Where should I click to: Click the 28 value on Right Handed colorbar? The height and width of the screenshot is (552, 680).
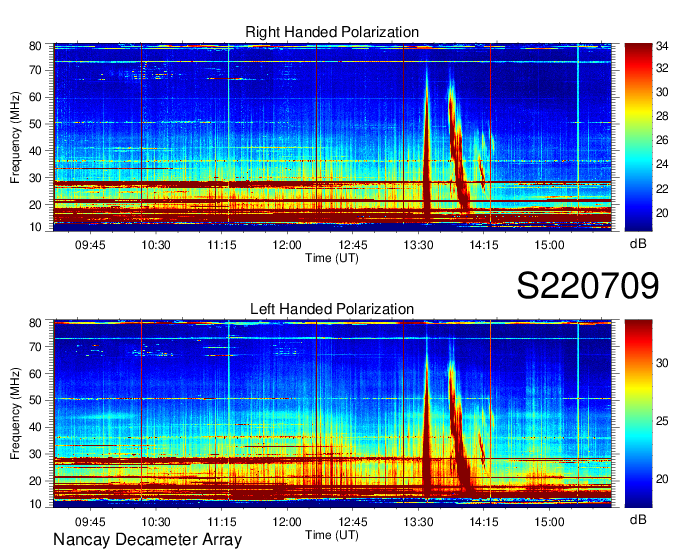tap(662, 116)
